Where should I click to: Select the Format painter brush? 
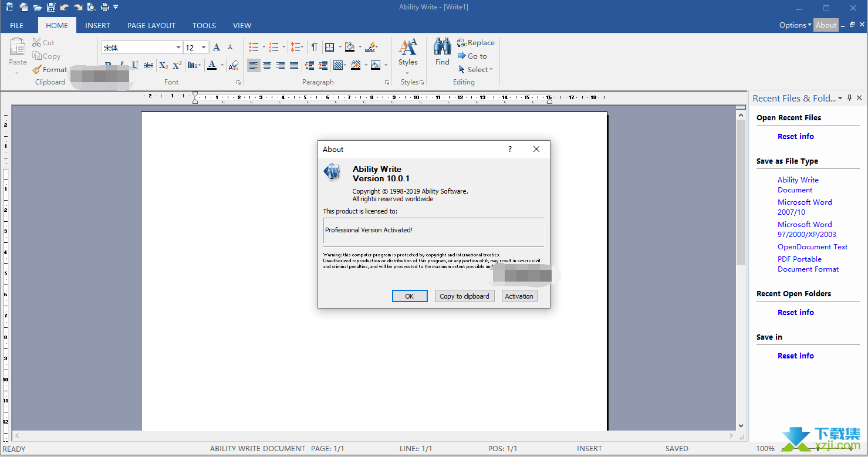tap(37, 69)
